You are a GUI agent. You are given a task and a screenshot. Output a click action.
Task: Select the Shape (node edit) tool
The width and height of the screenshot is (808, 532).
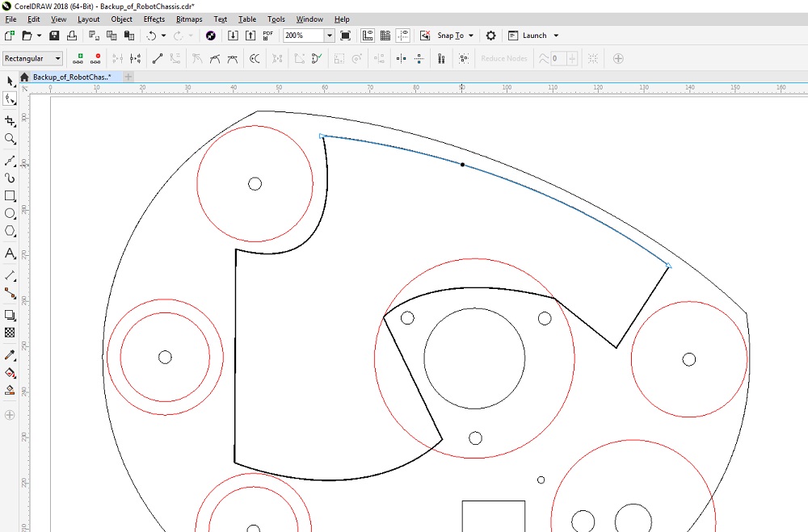pos(10,99)
